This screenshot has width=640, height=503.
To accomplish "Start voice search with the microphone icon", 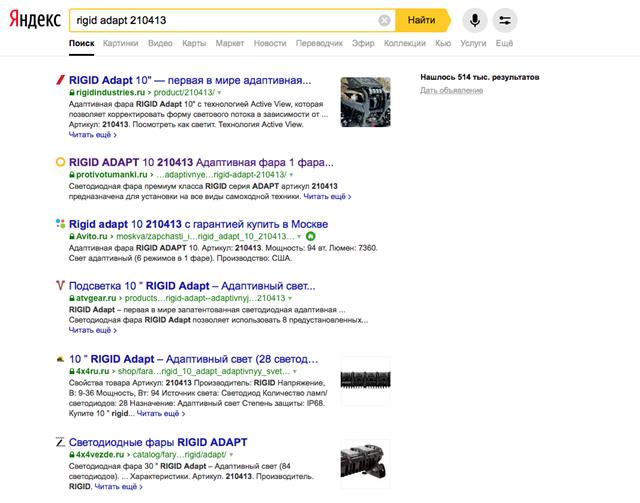I will point(474,20).
